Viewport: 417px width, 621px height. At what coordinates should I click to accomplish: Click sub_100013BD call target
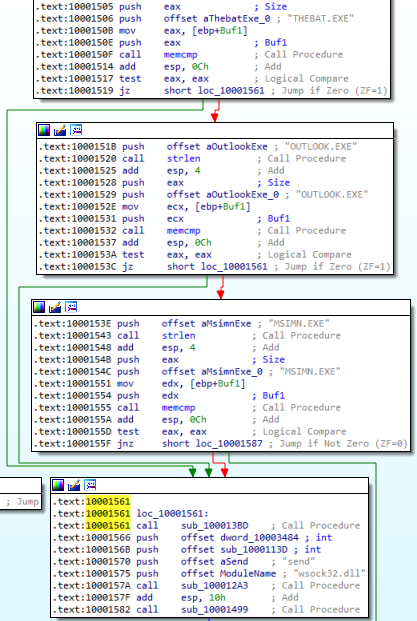[x=215, y=526]
